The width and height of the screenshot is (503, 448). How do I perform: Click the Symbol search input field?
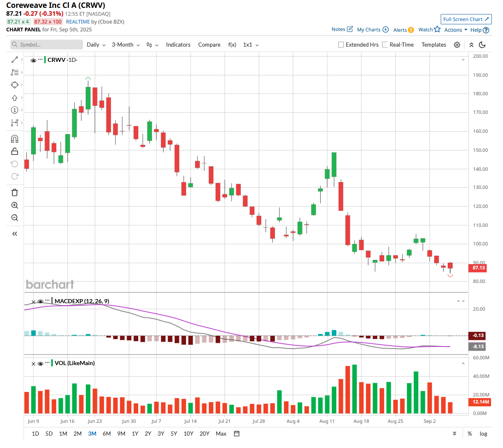[x=47, y=45]
